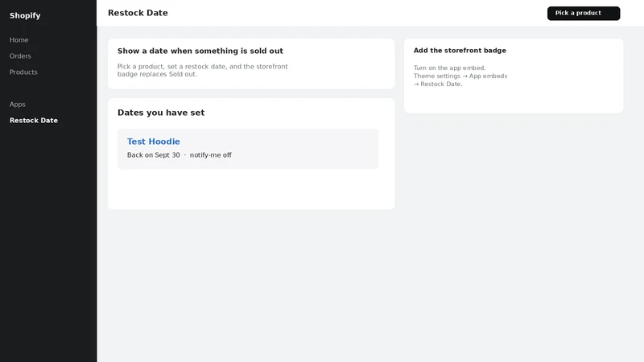
Task: Click 'Theme settings → App embeds' text
Action: coord(460,76)
